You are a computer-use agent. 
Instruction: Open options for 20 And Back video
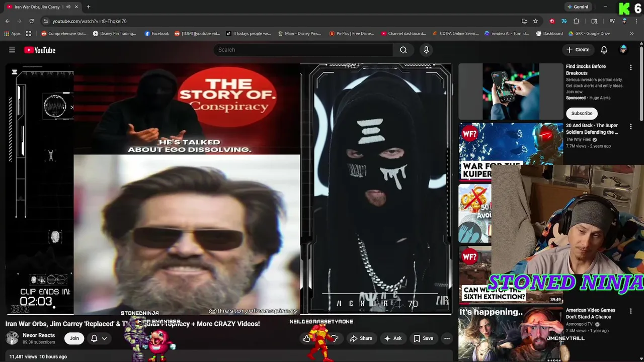point(630,126)
